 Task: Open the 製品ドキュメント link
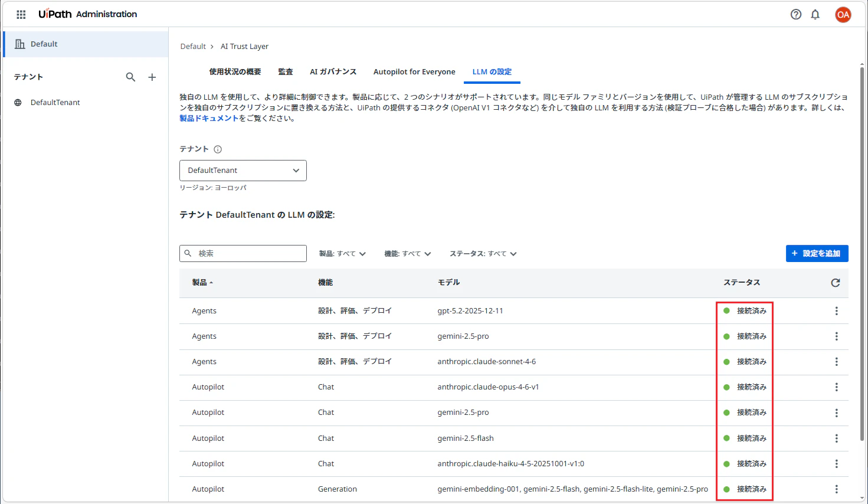coord(209,119)
